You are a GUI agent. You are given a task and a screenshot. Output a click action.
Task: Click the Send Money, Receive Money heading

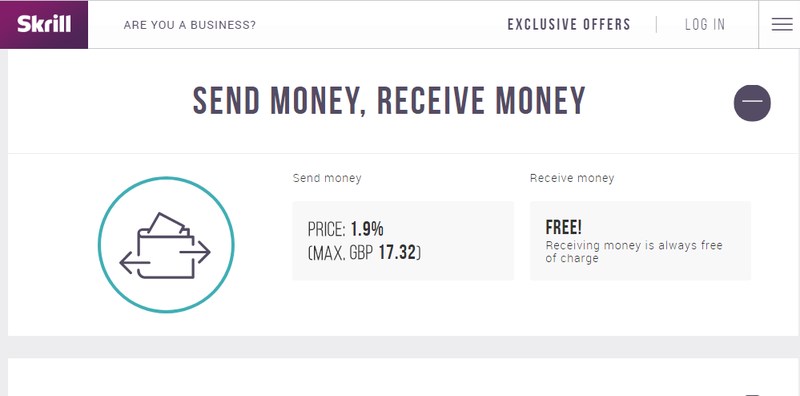389,101
